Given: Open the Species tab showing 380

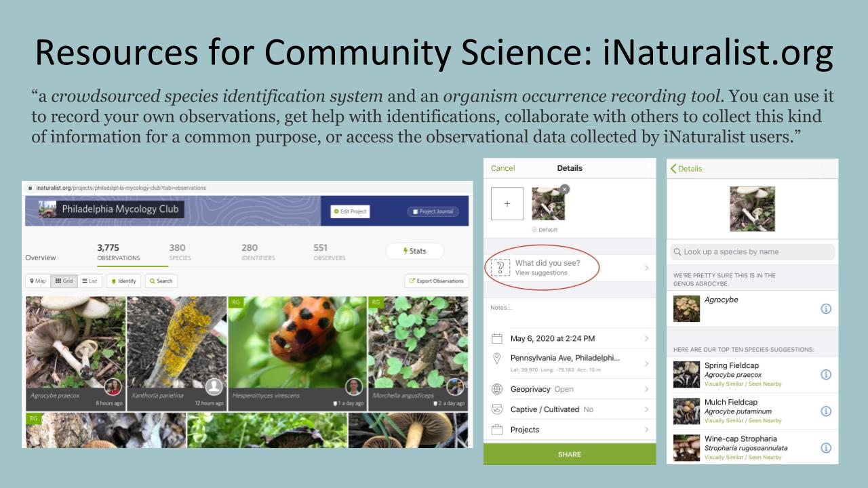Looking at the screenshot, I should tap(180, 252).
